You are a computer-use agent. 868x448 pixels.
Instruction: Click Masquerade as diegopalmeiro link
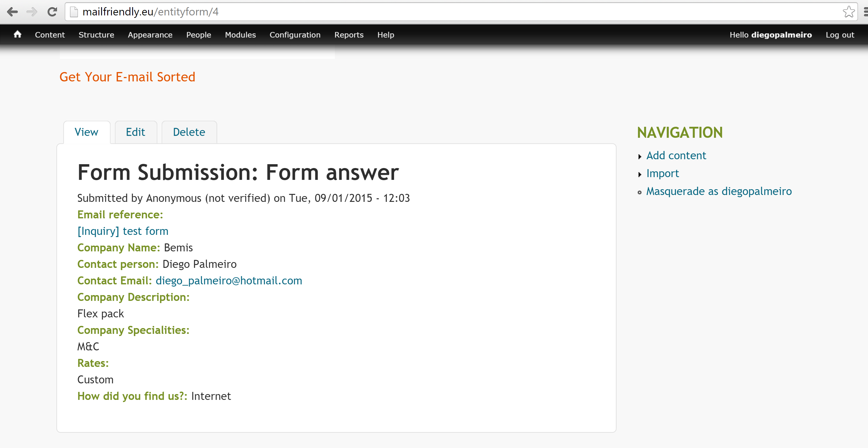(719, 191)
